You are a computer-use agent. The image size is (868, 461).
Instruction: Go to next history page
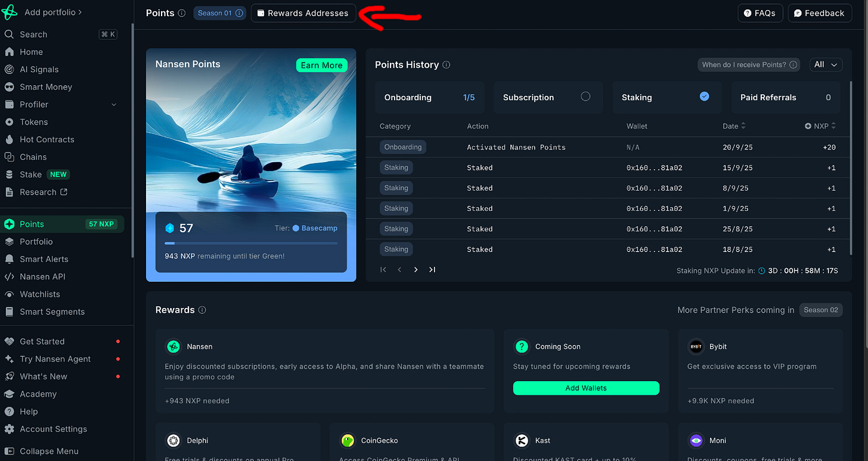pos(416,270)
